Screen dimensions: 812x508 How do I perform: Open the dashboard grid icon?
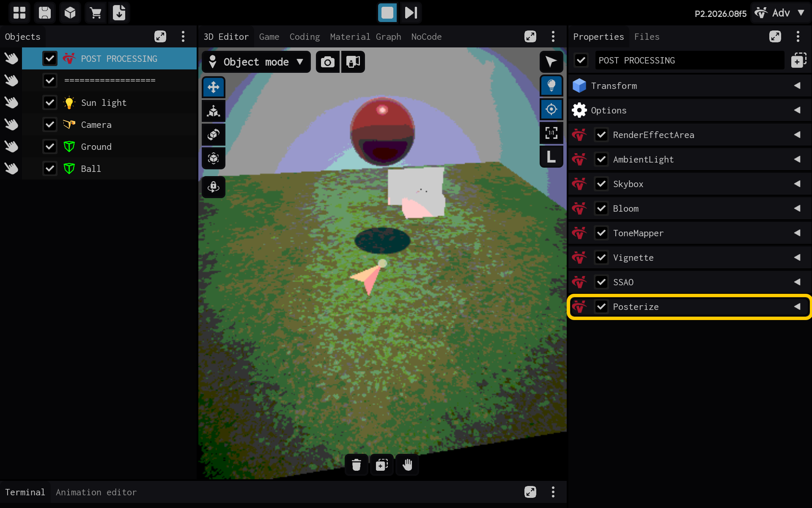[x=19, y=13]
